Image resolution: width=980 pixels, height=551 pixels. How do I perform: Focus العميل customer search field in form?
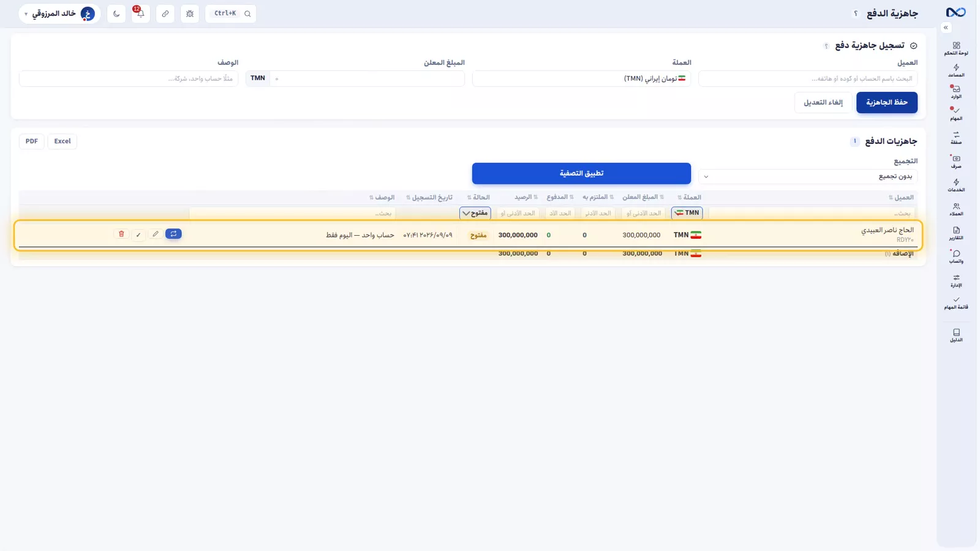point(808,78)
